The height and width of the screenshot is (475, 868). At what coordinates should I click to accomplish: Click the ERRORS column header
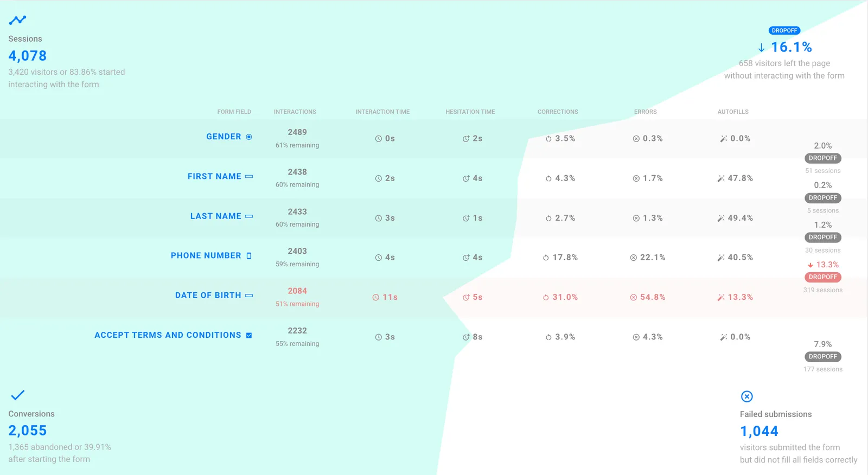click(x=646, y=112)
